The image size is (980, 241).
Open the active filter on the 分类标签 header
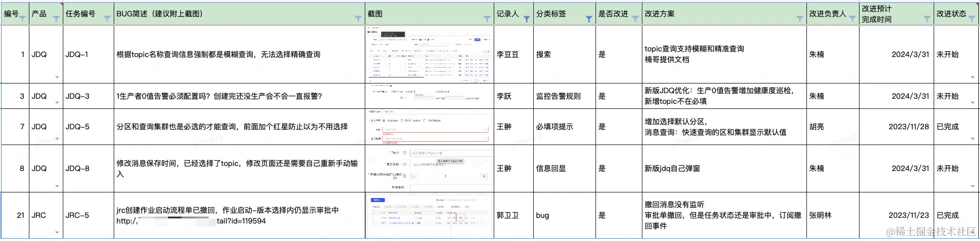pyautogui.click(x=589, y=19)
